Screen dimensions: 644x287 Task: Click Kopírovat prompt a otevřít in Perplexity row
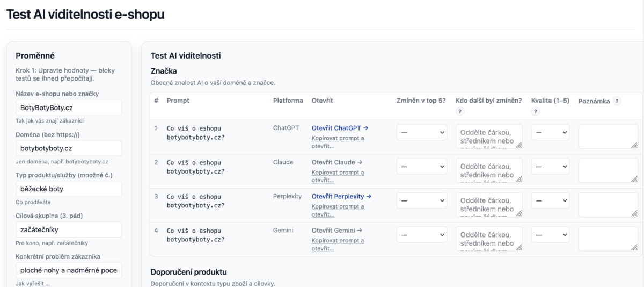tap(338, 210)
